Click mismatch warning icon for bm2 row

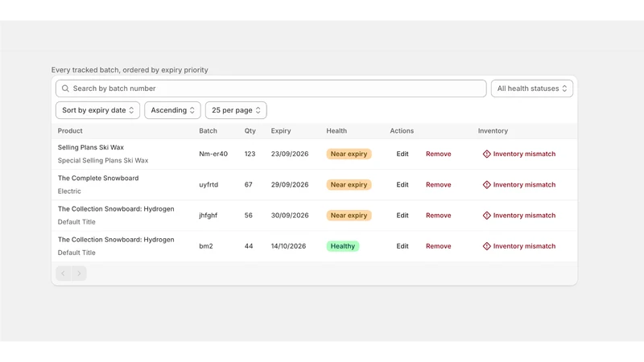click(487, 246)
